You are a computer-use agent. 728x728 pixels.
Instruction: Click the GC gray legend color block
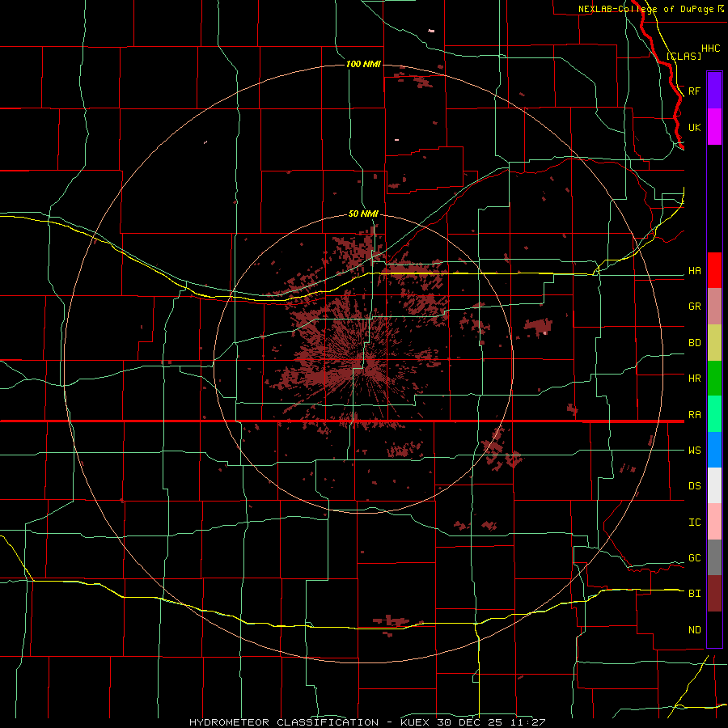(714, 557)
